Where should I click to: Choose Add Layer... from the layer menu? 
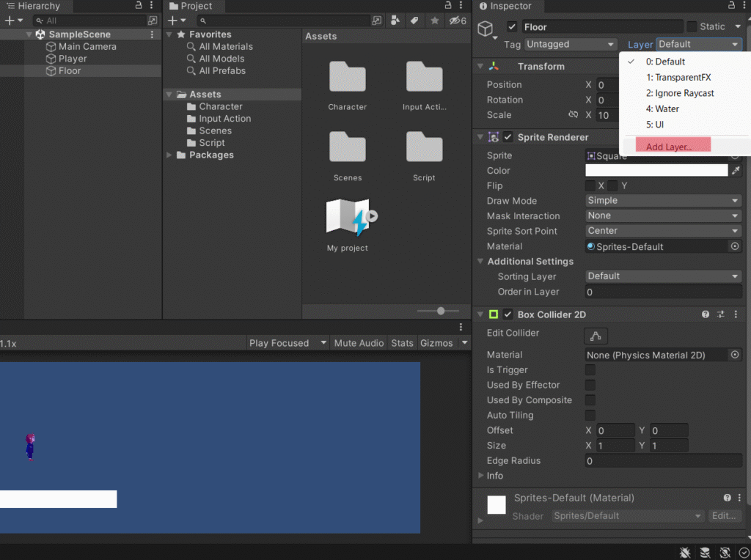click(x=668, y=147)
